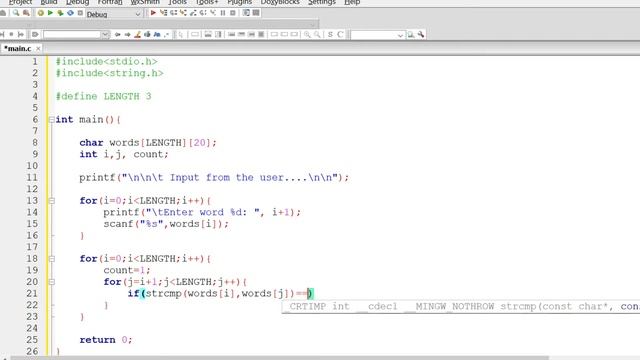The width and height of the screenshot is (640, 360).
Task: Open the Fortran menu
Action: (x=110, y=2)
